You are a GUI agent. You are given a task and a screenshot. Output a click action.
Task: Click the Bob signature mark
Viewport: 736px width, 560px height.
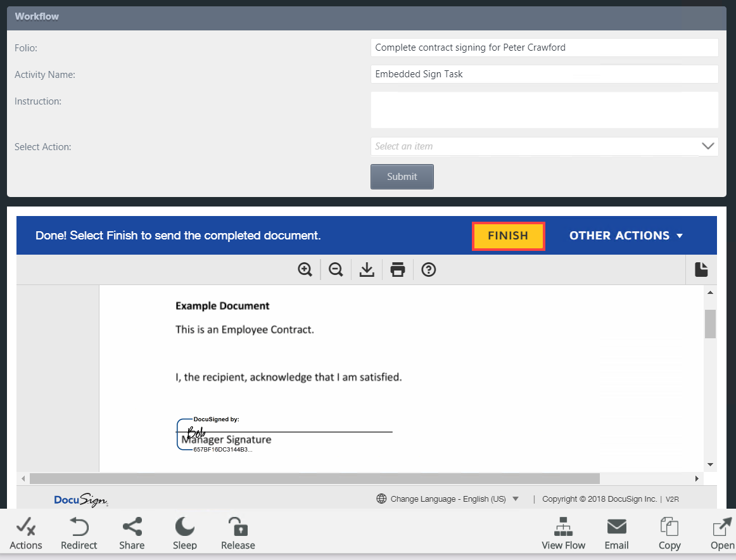[196, 432]
